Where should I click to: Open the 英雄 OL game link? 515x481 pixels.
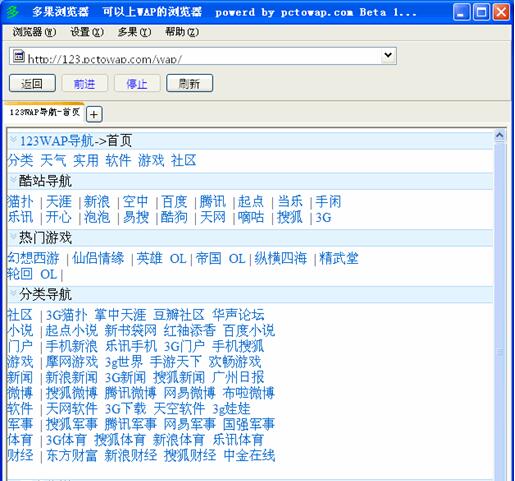click(161, 258)
